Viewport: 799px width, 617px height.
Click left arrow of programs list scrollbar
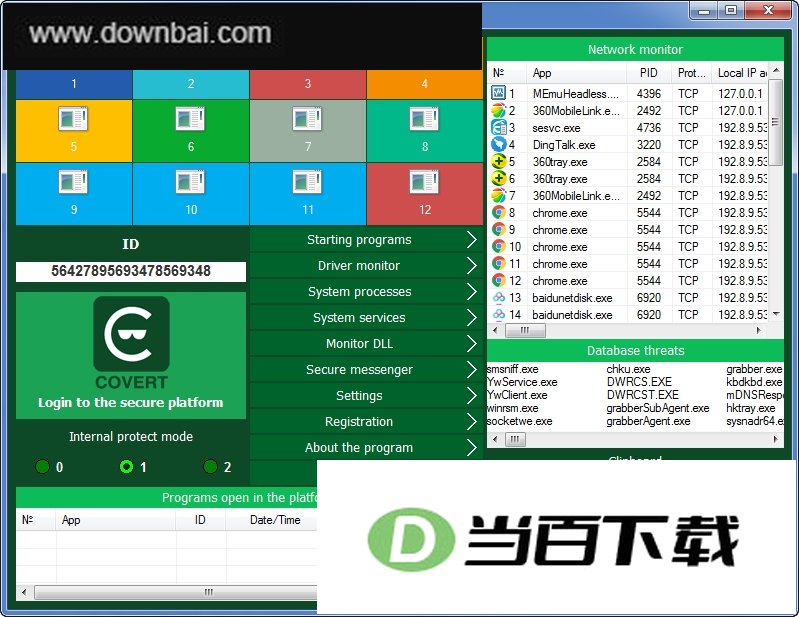[24, 592]
